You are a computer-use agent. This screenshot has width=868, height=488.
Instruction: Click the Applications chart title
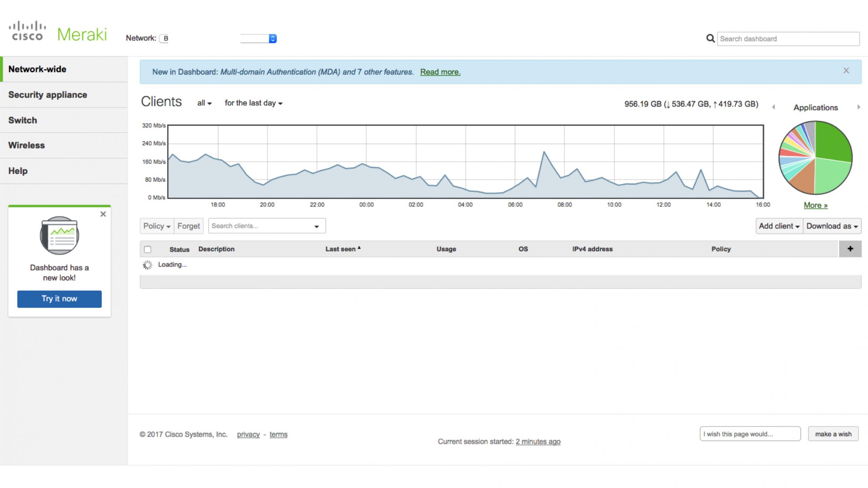click(x=815, y=108)
